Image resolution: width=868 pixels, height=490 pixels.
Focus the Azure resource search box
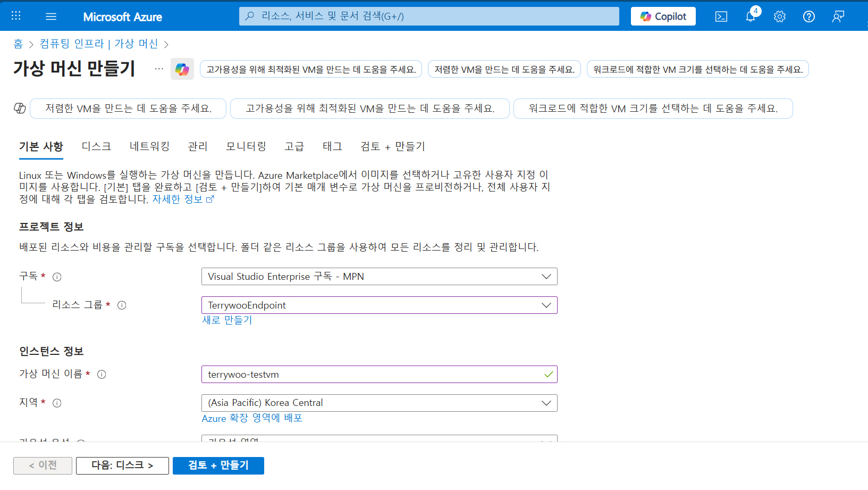429,16
